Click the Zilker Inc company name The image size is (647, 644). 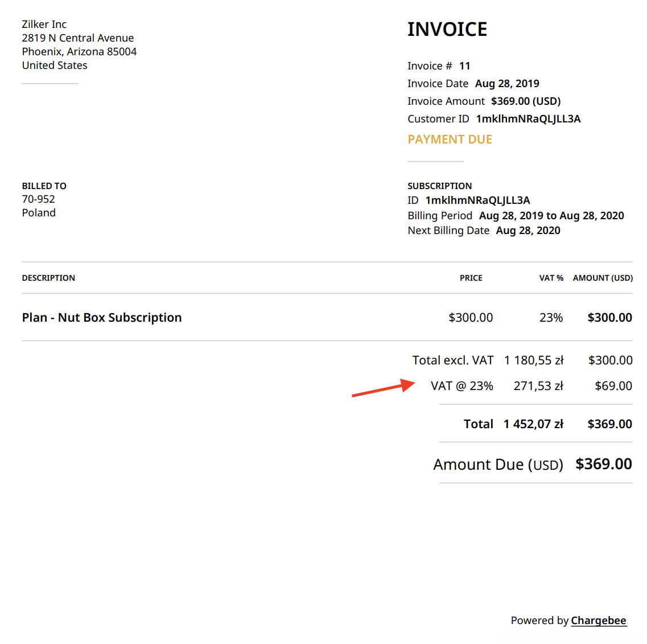tap(44, 24)
